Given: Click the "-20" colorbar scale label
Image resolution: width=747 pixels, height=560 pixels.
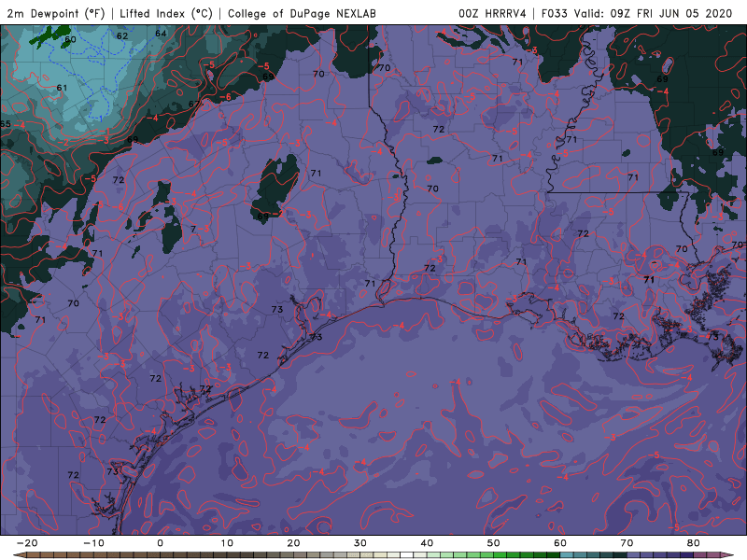Looking at the screenshot, I should (27, 543).
